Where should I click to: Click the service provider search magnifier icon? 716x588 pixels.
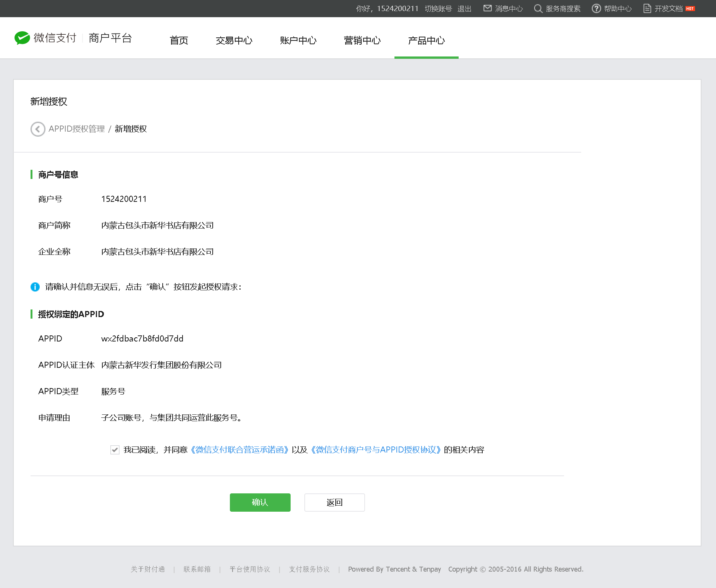[x=538, y=8]
